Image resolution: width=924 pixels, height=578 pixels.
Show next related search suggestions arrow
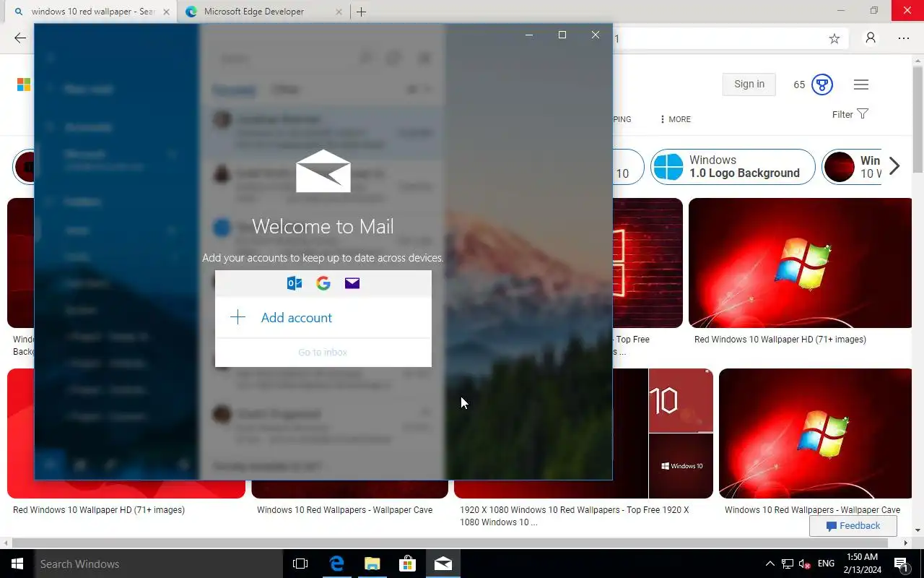coord(894,166)
